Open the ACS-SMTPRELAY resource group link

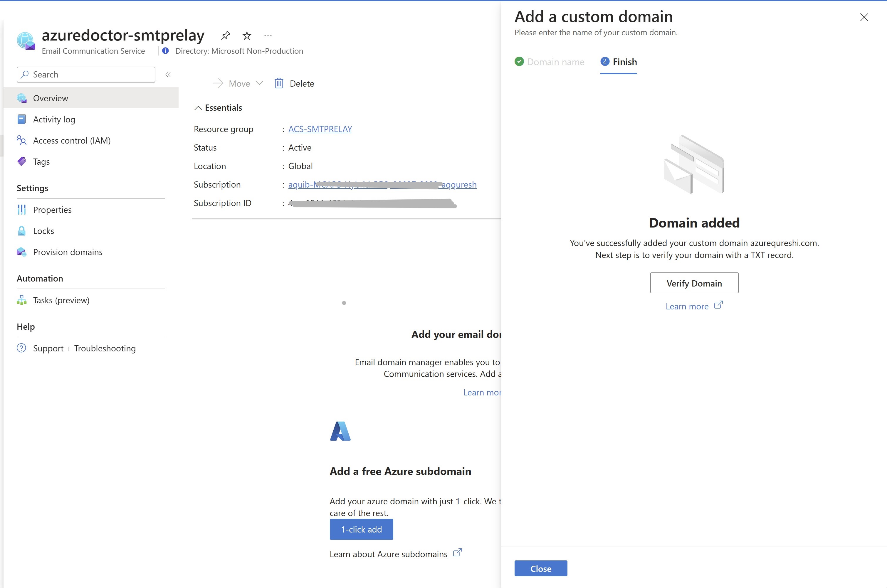[320, 129]
